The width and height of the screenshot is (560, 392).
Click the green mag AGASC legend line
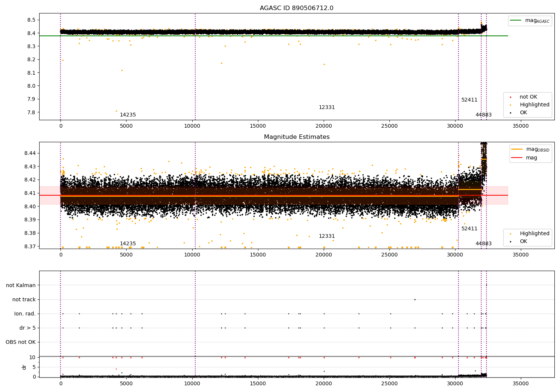pos(516,21)
